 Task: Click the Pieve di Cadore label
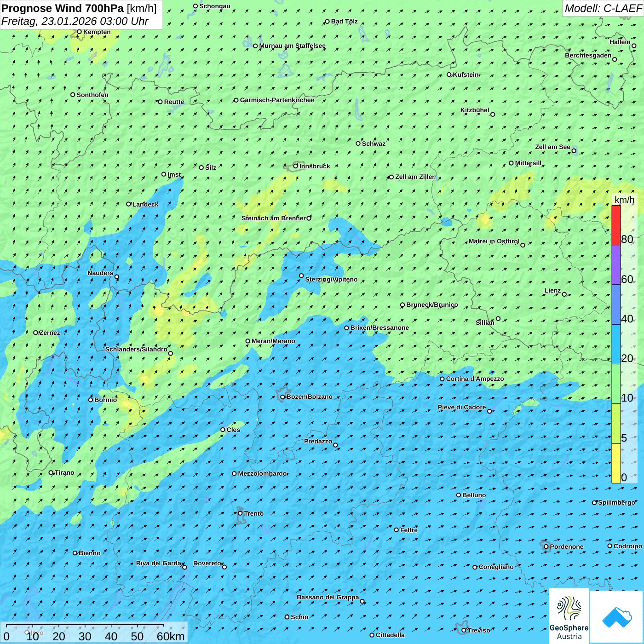462,407
